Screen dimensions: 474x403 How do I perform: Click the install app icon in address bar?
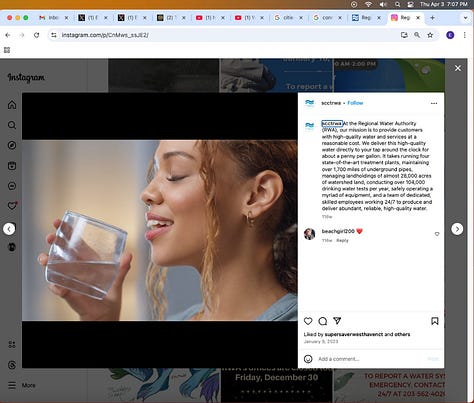(404, 35)
